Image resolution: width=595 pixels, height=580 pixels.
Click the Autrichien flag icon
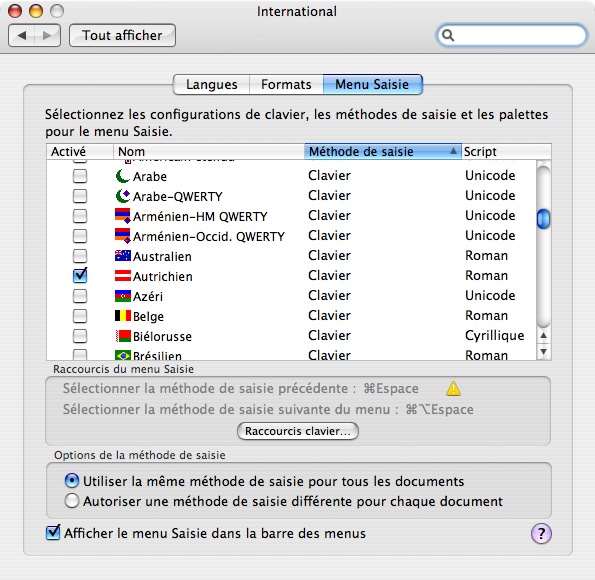tap(123, 276)
